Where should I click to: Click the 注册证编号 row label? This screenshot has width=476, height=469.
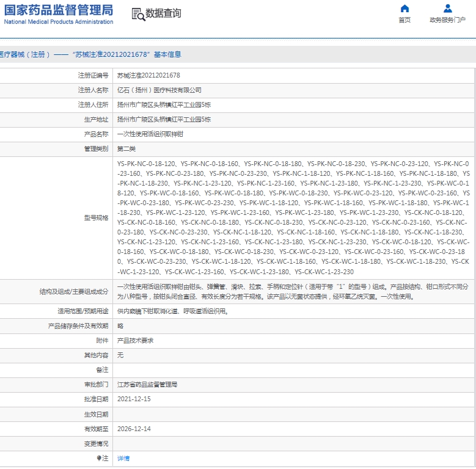point(93,75)
